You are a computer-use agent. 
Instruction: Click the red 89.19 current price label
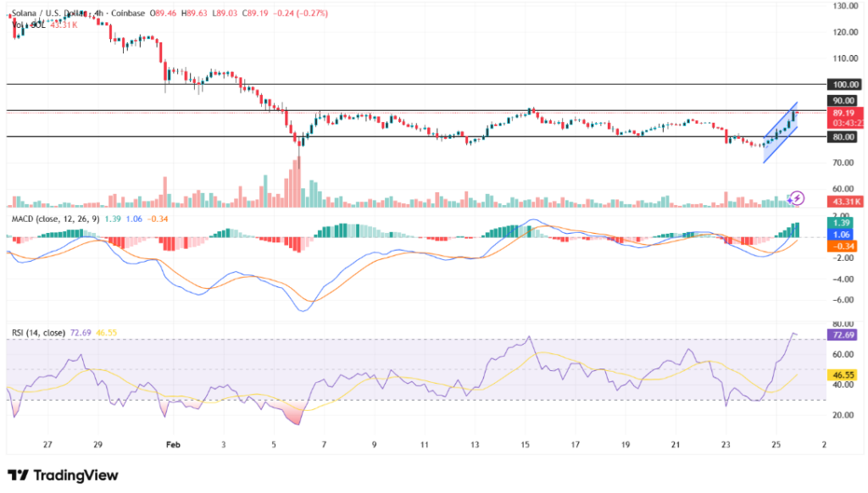click(x=843, y=113)
